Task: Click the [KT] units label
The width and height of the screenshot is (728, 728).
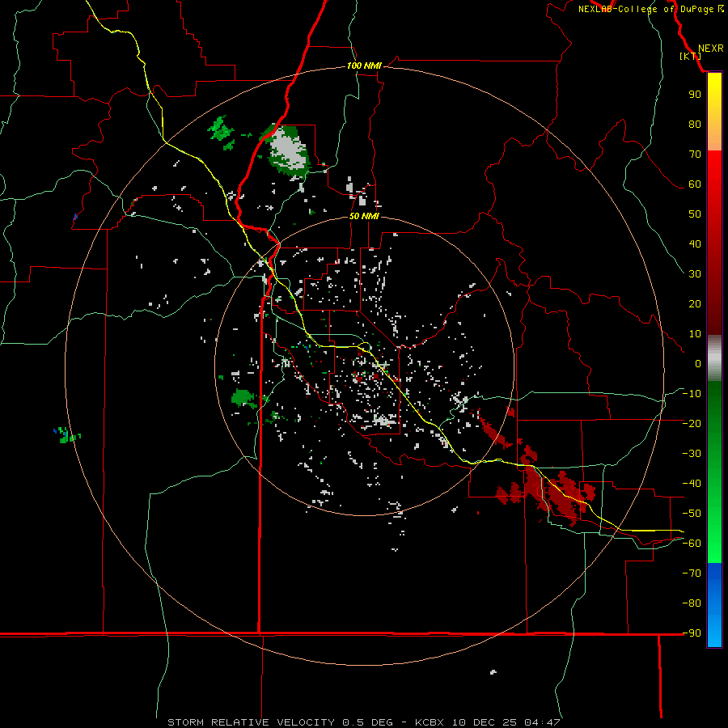Action: [x=691, y=56]
